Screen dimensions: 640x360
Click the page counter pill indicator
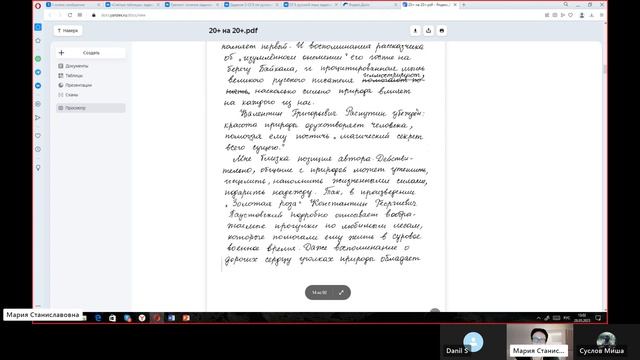(x=328, y=292)
